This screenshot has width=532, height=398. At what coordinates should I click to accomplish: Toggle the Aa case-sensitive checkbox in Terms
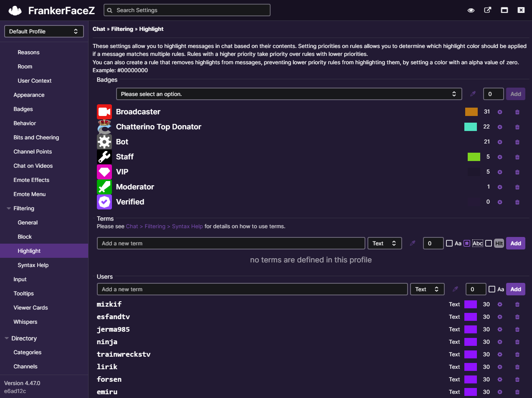(x=449, y=243)
